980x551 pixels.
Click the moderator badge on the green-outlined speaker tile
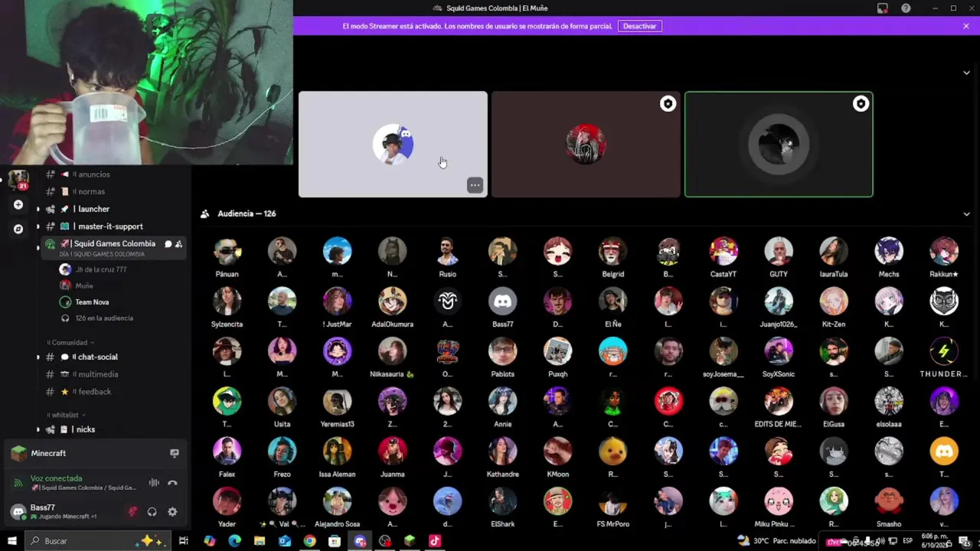(x=861, y=104)
